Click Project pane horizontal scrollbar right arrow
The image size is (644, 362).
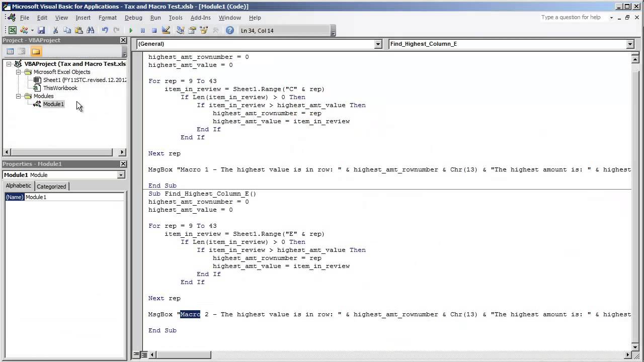[x=122, y=152]
